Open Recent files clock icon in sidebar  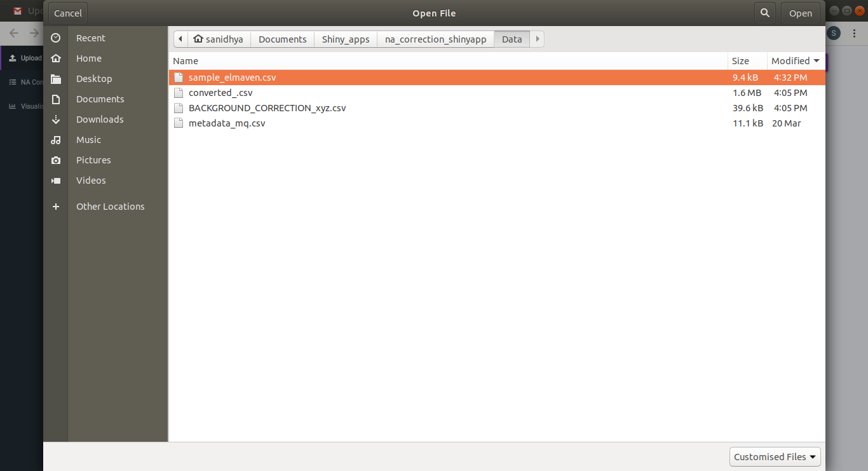tap(56, 38)
